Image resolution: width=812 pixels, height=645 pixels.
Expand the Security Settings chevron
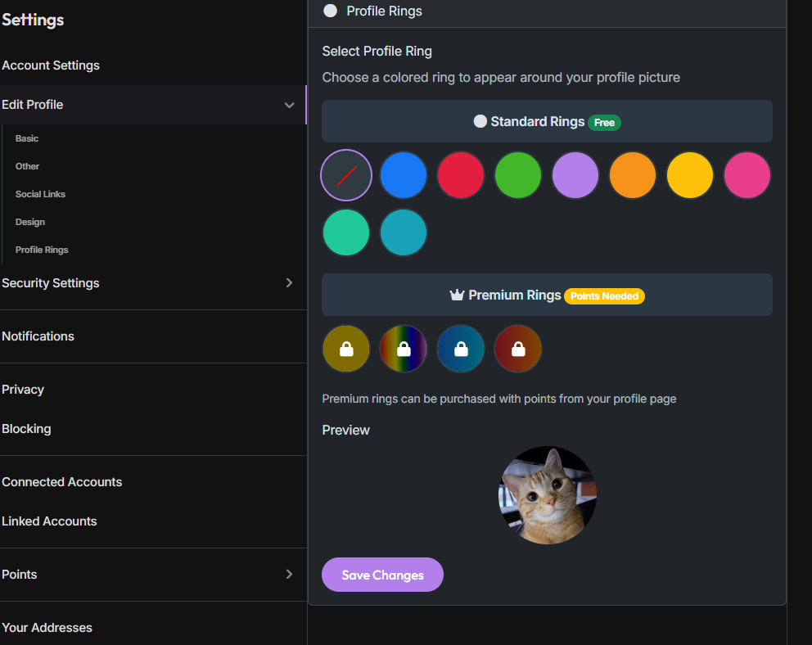point(290,282)
